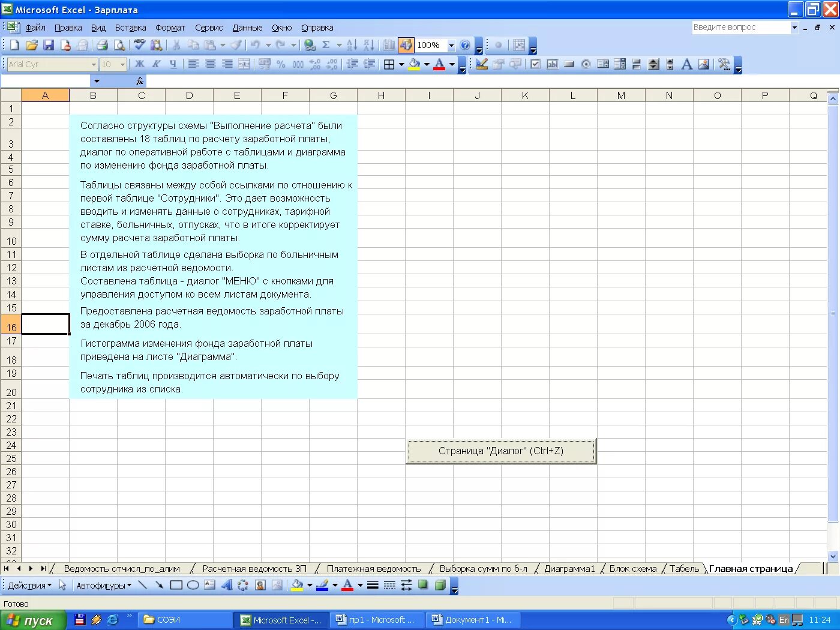840x630 pixels.
Task: Switch to the Диаграмма1 sheet tab
Action: (x=569, y=568)
